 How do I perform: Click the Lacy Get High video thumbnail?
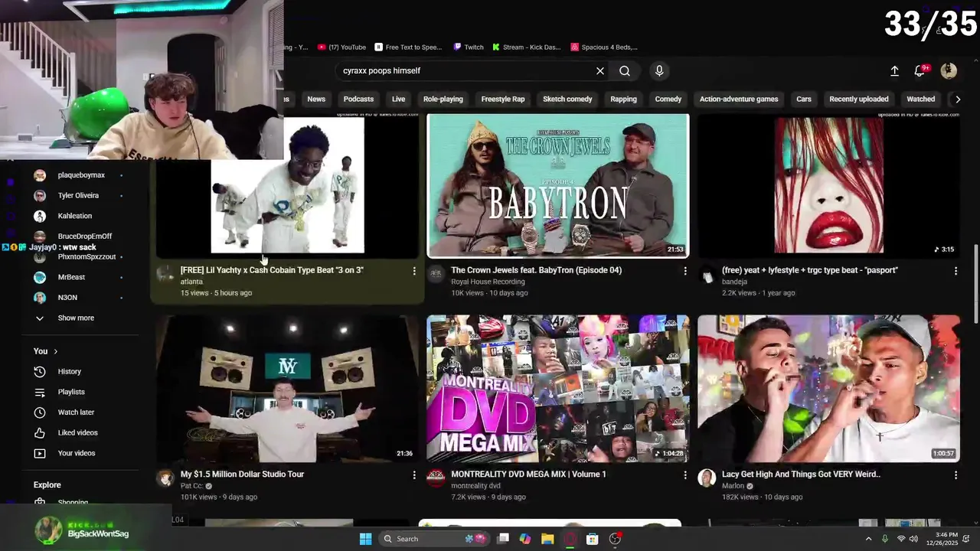click(829, 389)
